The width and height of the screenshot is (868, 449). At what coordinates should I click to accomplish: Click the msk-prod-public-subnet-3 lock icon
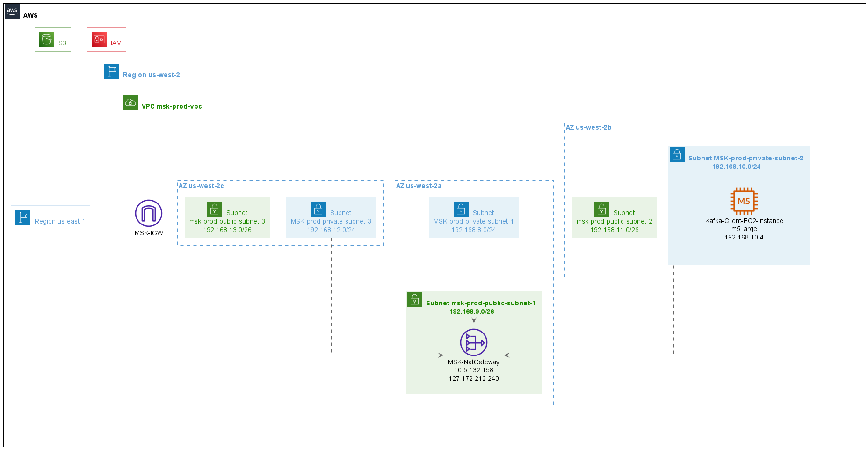click(215, 209)
